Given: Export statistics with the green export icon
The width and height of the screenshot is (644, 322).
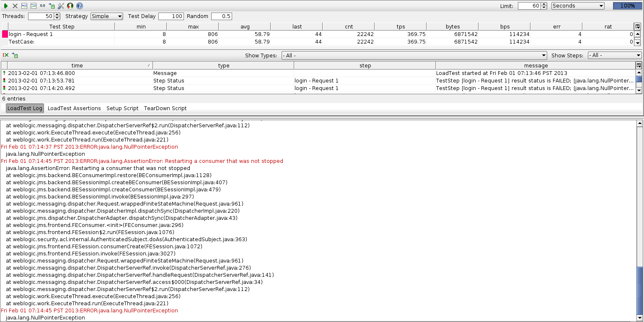Looking at the screenshot, I should (52, 6).
